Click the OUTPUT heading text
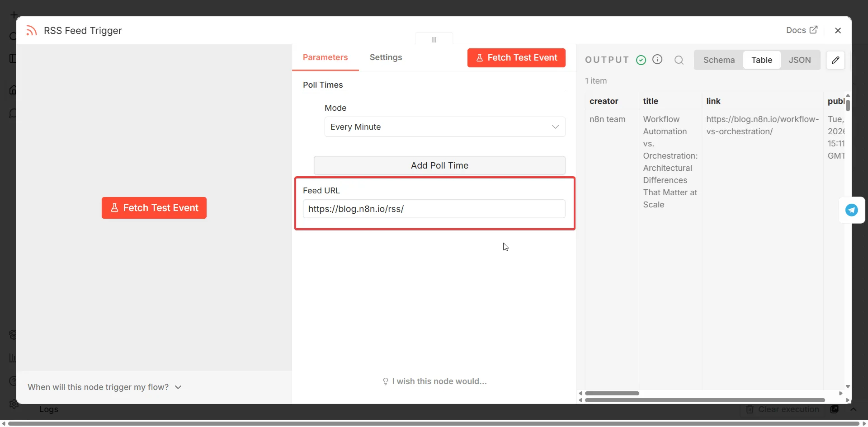This screenshot has height=427, width=868. coord(607,60)
